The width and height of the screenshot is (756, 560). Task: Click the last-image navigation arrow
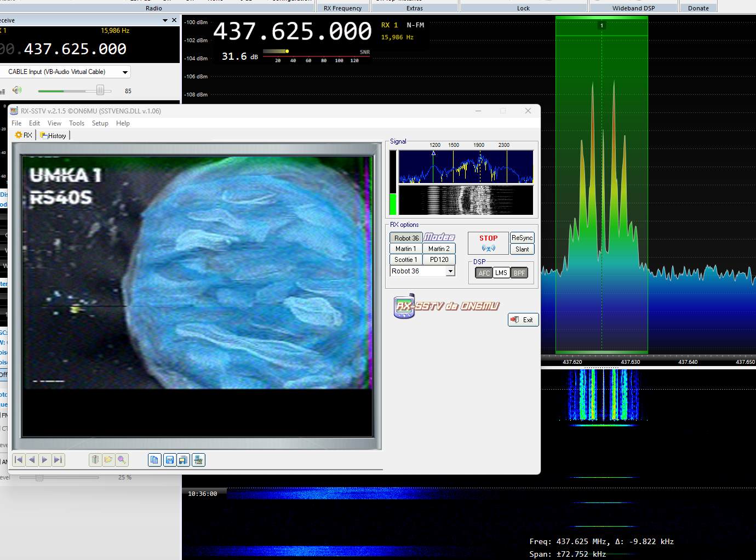pos(58,460)
